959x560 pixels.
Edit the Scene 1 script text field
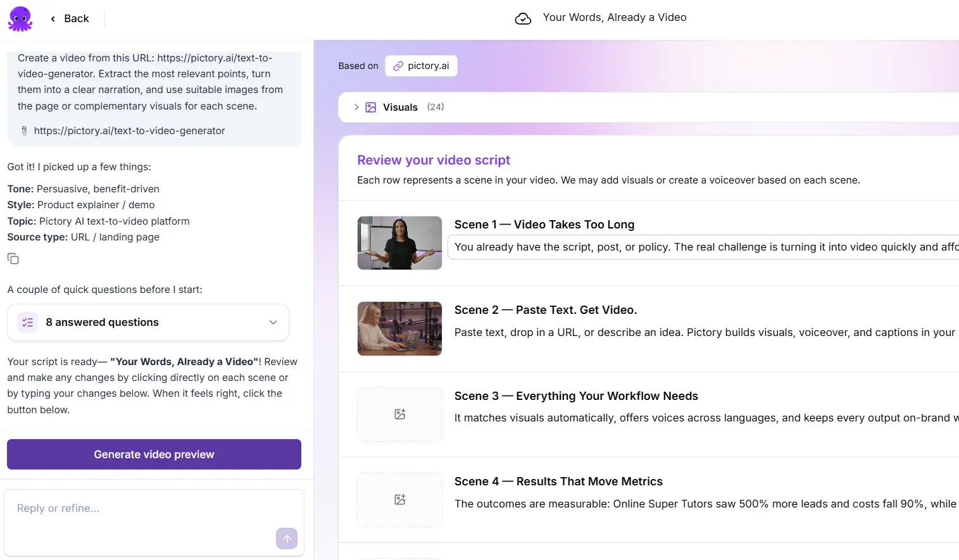click(703, 247)
